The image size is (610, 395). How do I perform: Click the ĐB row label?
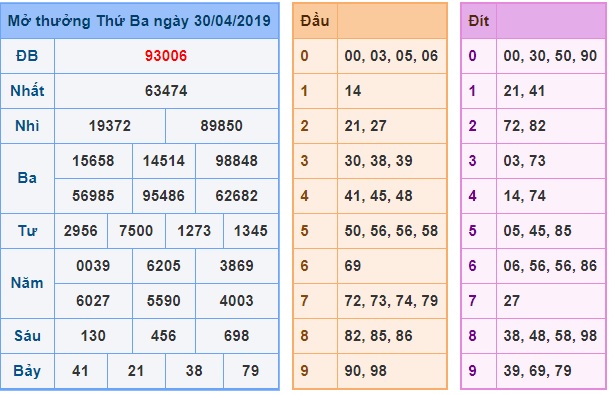click(27, 56)
